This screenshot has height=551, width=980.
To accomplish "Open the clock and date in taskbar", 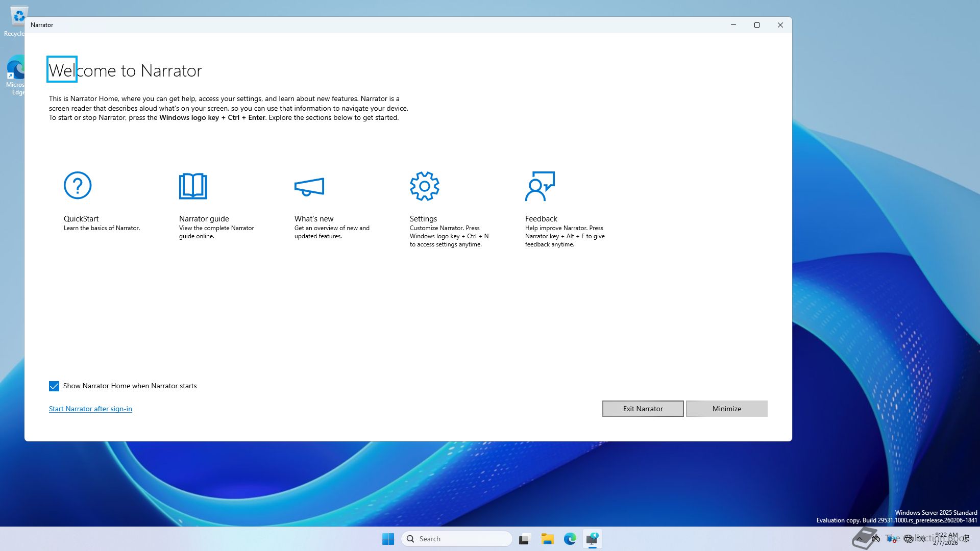I will coord(946,539).
